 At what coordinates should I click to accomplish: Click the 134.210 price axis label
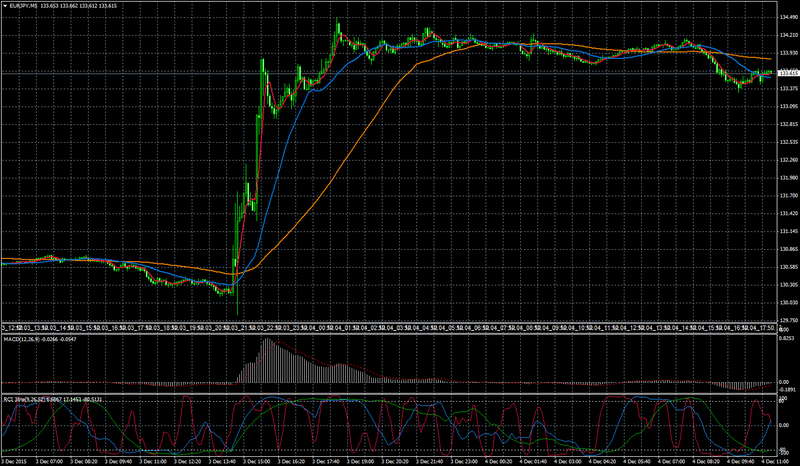(788, 35)
